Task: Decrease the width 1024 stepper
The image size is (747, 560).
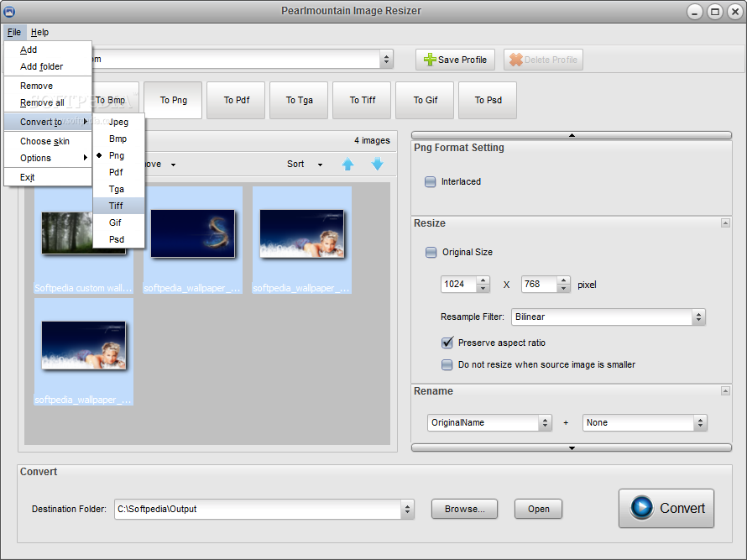Action: pos(483,288)
